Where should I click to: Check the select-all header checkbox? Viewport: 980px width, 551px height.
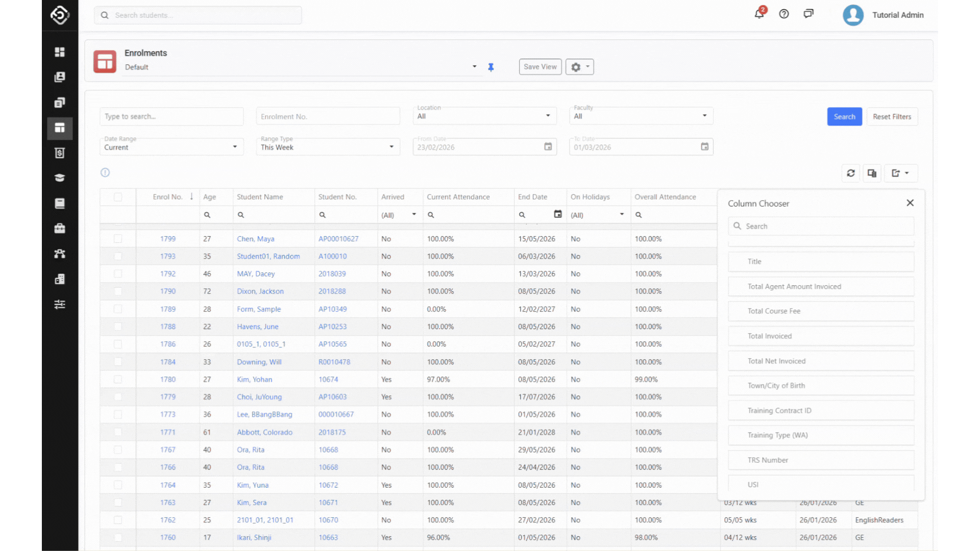click(118, 197)
